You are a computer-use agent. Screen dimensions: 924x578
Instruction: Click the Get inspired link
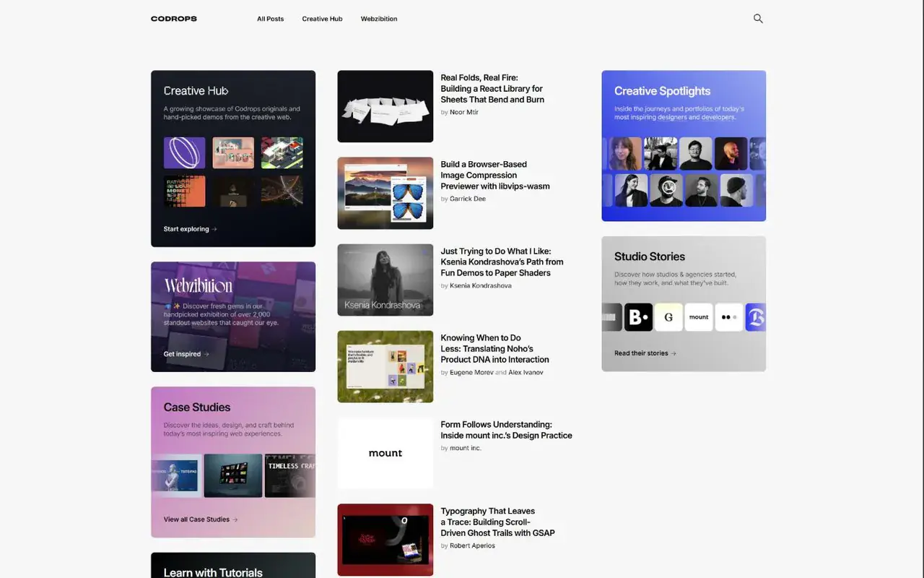tap(186, 354)
